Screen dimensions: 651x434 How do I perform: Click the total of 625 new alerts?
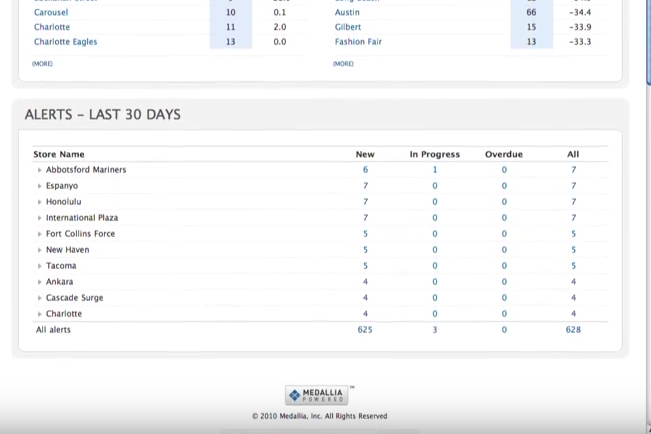365,329
